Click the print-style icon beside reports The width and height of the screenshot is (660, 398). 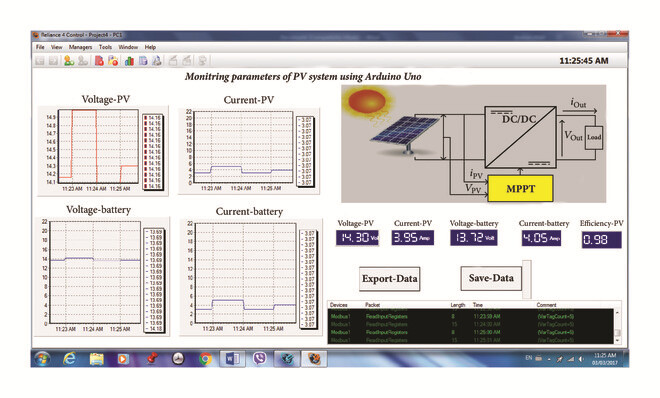(x=157, y=61)
